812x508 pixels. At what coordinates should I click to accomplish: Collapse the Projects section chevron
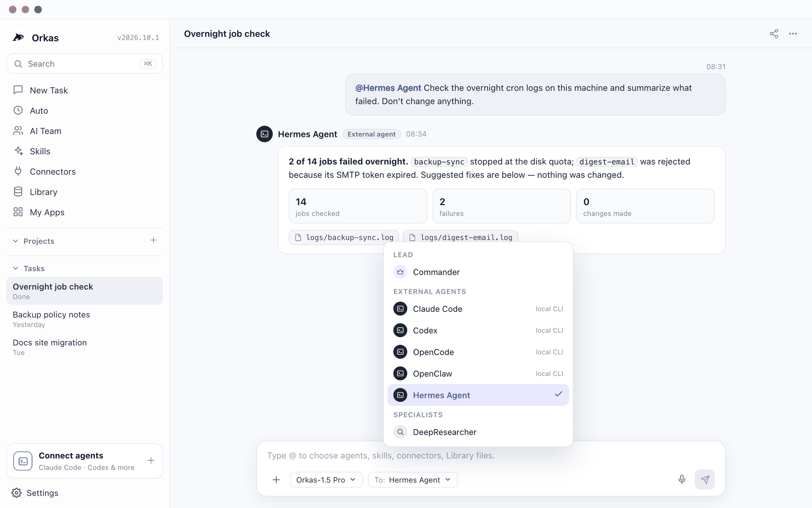tap(15, 241)
